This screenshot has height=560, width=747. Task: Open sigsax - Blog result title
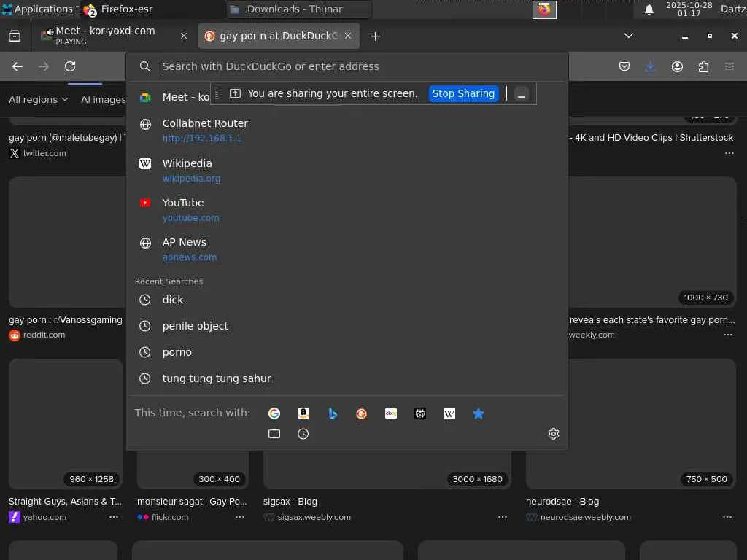pos(290,502)
